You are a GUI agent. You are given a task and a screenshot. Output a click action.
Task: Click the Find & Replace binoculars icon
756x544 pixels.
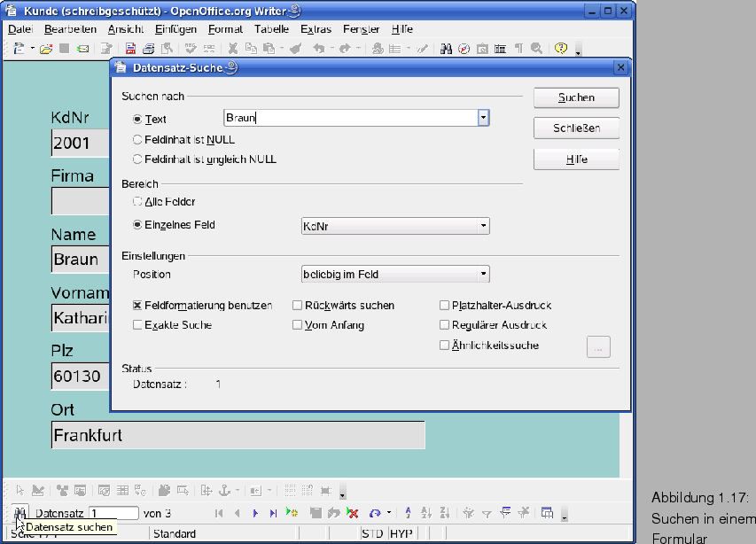point(447,49)
